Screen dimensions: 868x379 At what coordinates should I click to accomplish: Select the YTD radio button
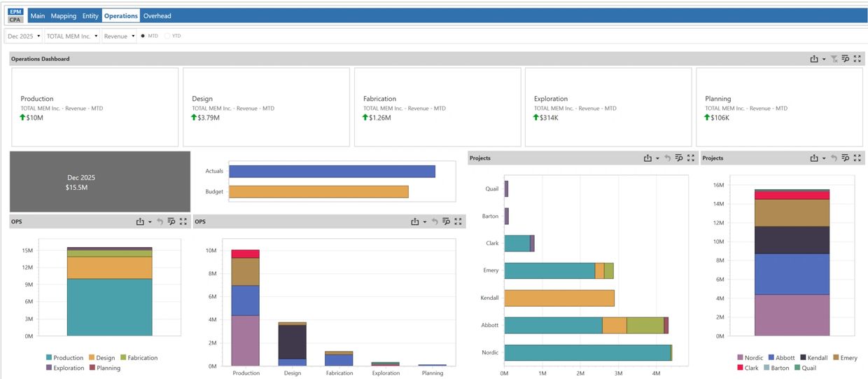pos(167,36)
